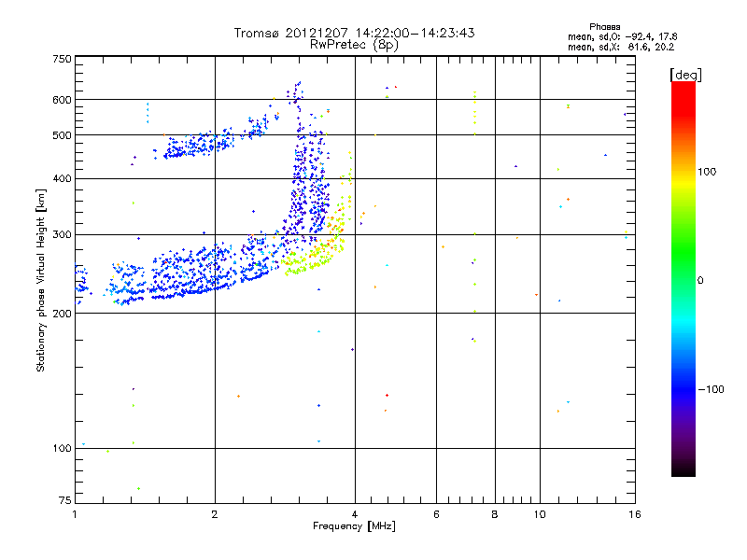Click the x-axis label '2'
747x560 pixels.
coord(215,514)
